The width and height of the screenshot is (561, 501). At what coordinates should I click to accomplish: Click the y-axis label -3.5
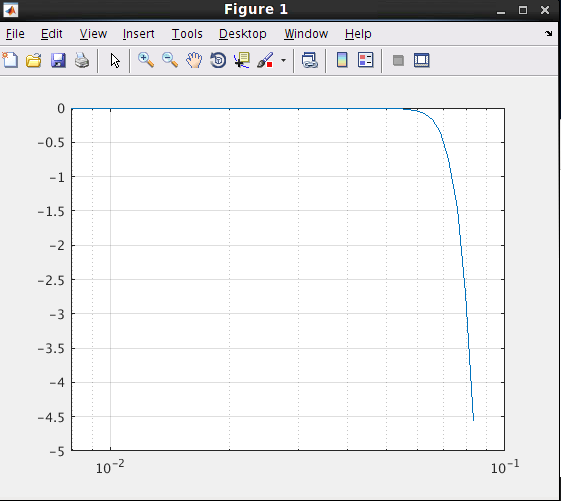pos(52,349)
